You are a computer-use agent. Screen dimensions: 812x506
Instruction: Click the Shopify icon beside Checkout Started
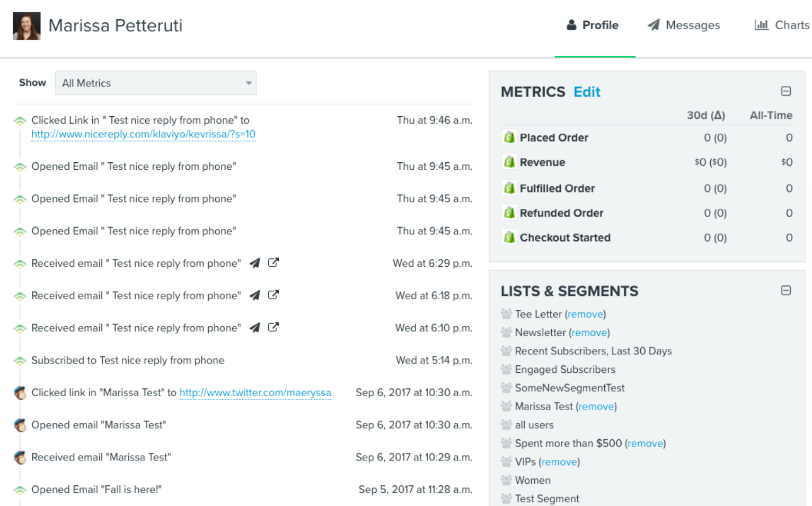pyautogui.click(x=509, y=237)
